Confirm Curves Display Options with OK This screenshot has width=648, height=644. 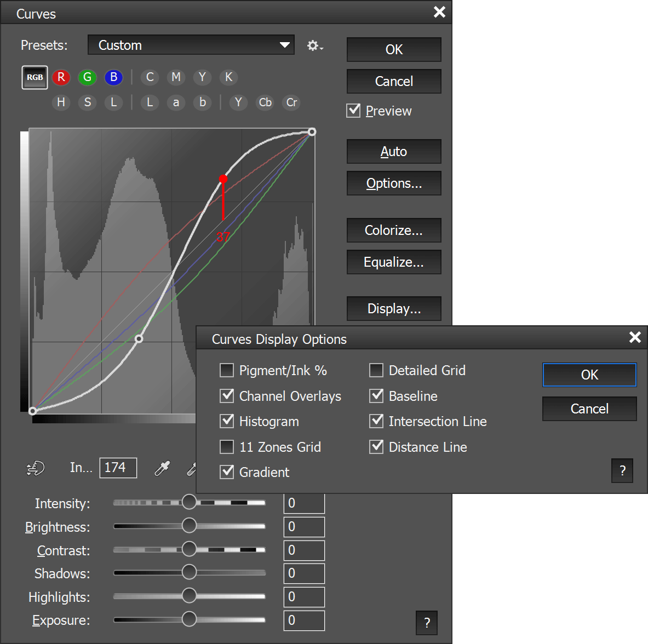[x=589, y=375]
